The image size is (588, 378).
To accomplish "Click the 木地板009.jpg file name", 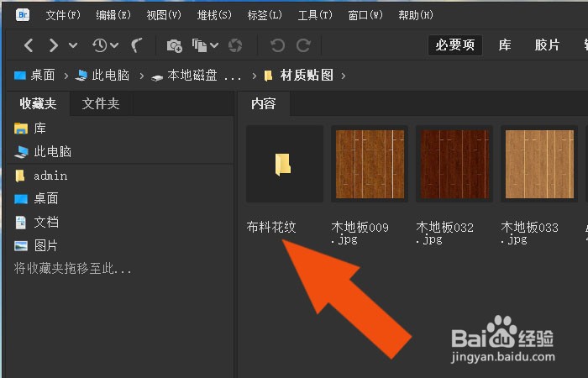I will click(x=360, y=233).
